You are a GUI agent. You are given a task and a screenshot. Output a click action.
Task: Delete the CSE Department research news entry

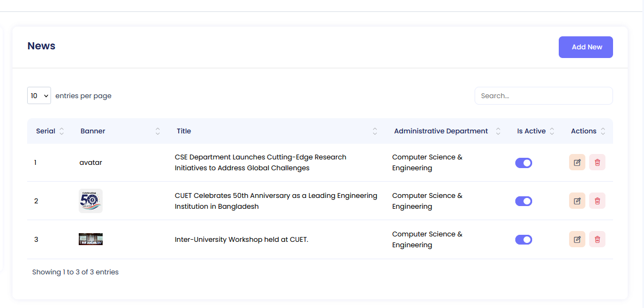coord(597,163)
